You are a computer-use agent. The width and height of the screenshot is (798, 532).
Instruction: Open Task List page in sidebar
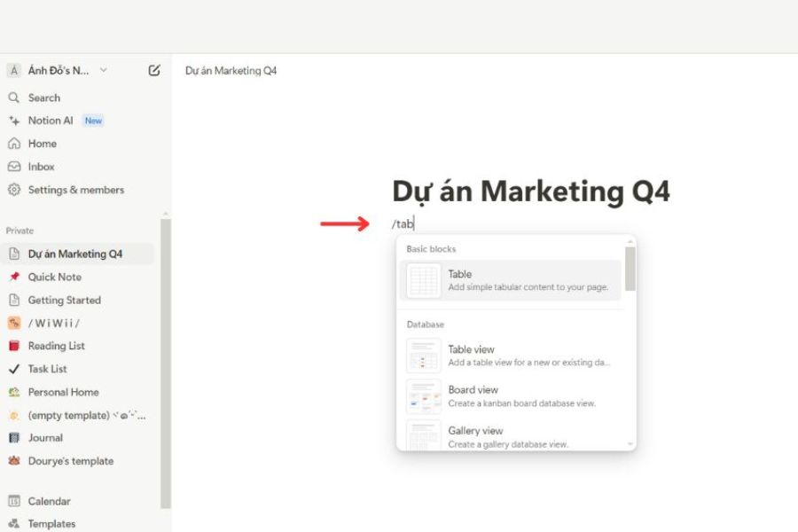click(x=47, y=369)
